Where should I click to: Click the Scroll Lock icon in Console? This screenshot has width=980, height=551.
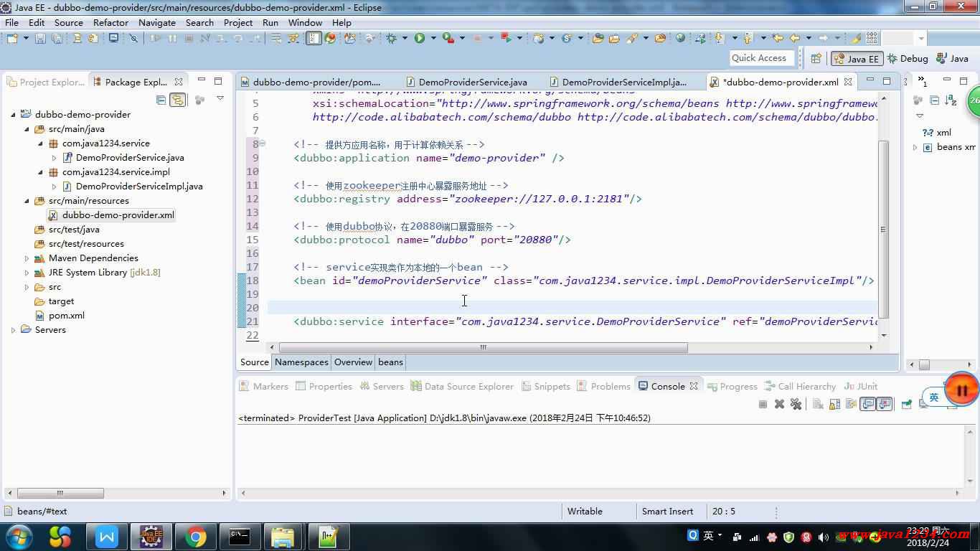click(x=834, y=404)
